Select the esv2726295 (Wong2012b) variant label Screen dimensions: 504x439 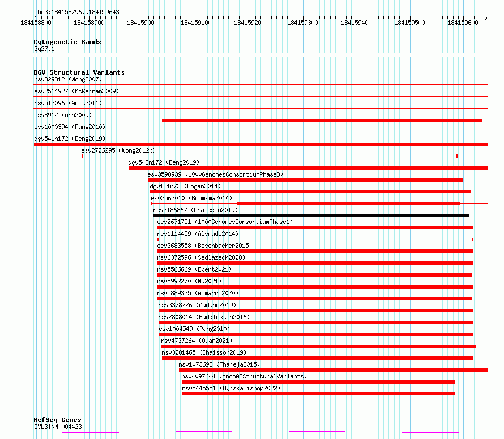118,150
